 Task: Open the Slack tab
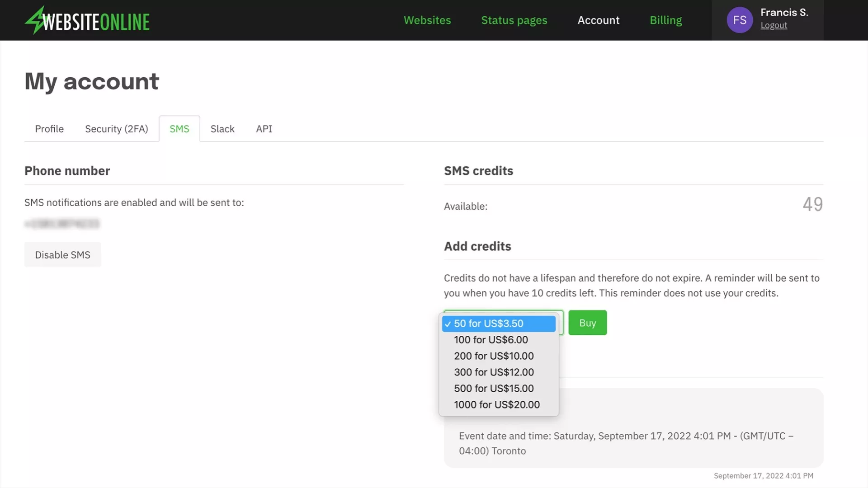[x=222, y=129]
